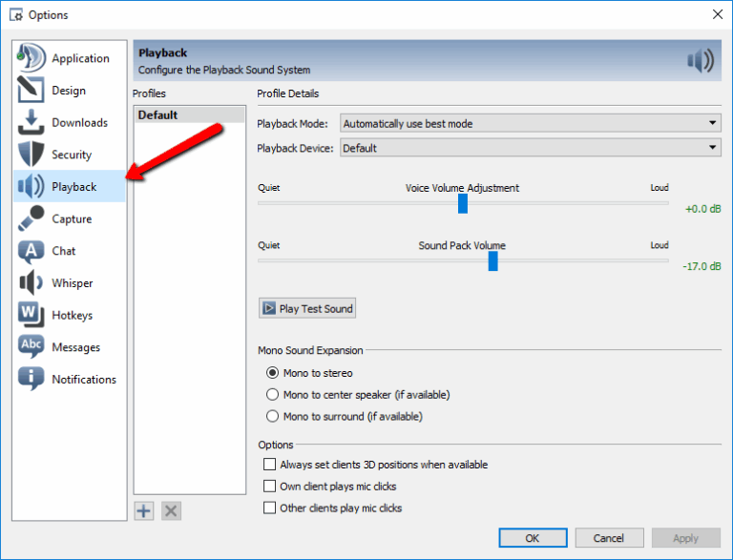Screen dimensions: 733x560
Task: Delete profile with the X icon
Action: click(x=171, y=511)
